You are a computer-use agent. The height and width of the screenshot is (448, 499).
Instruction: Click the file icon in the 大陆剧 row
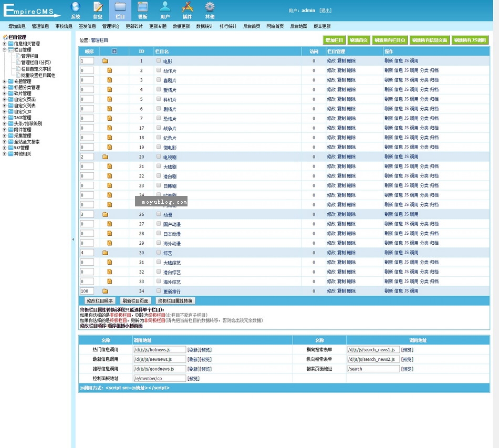109,166
